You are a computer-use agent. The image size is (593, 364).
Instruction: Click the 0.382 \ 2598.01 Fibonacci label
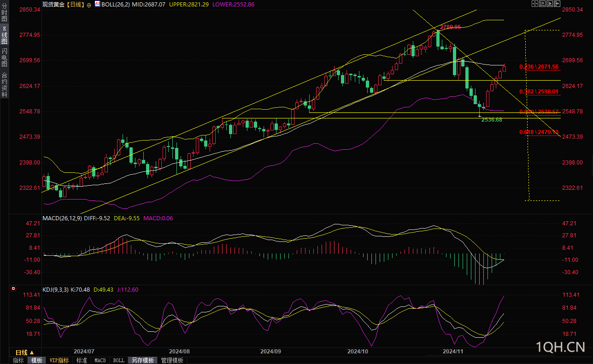[539, 92]
